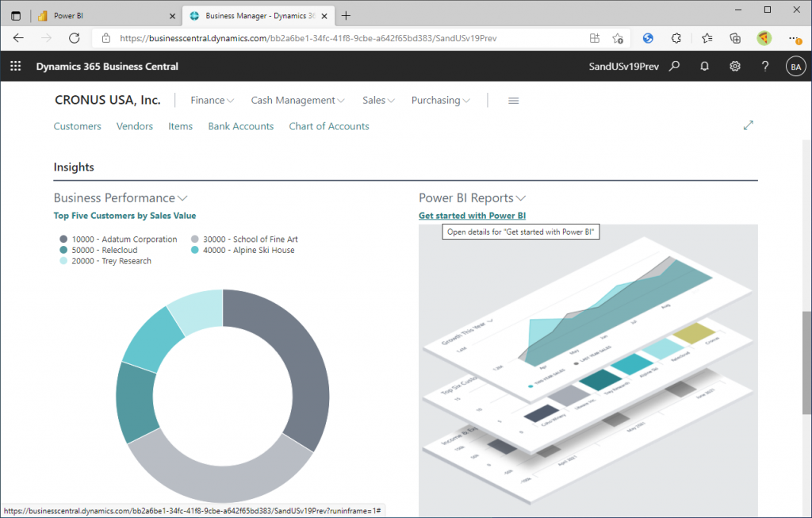Open the tab actions menu icon

[x=16, y=16]
